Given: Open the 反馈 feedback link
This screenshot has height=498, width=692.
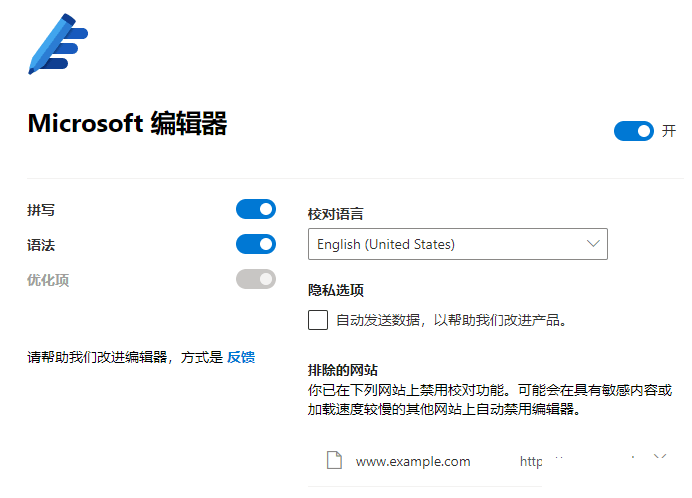Looking at the screenshot, I should 241,357.
